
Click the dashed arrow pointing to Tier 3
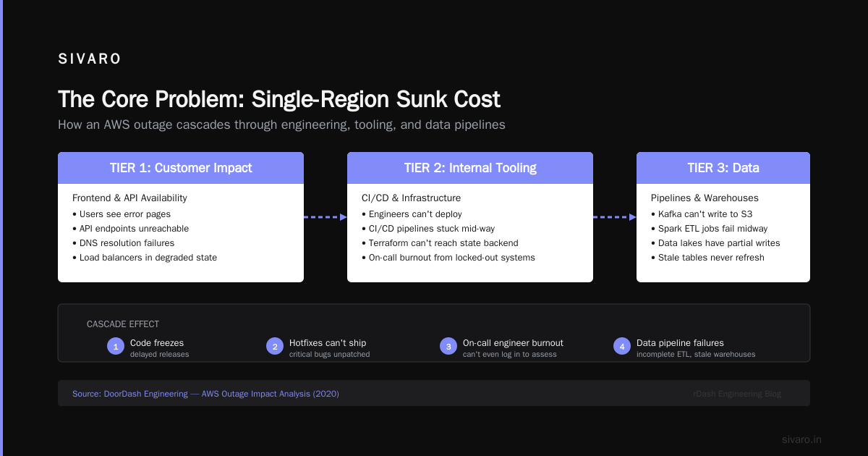[x=615, y=216]
